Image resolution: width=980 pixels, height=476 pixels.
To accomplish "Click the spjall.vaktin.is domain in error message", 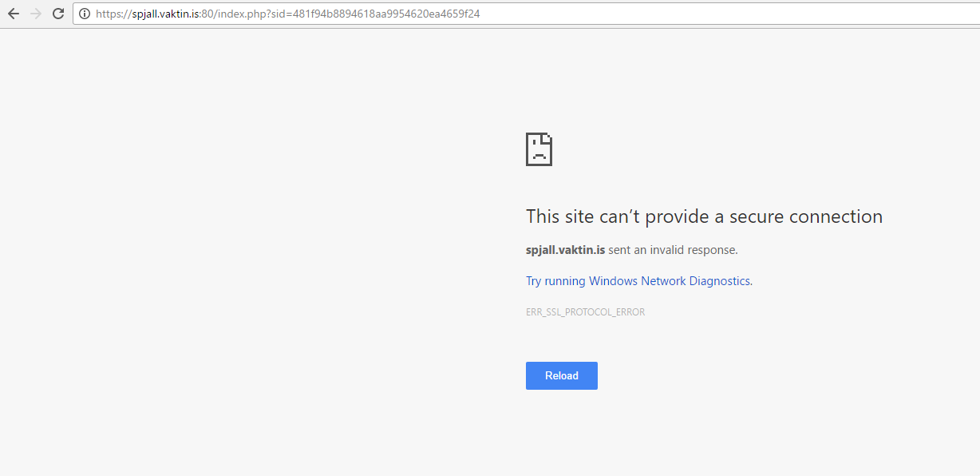I will [564, 249].
